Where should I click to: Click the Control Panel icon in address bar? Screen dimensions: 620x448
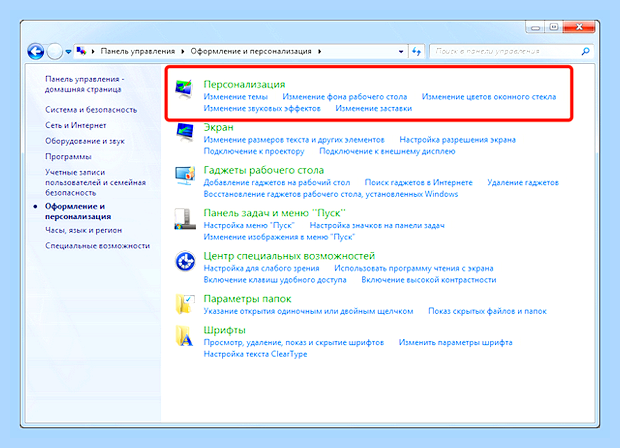(x=81, y=51)
